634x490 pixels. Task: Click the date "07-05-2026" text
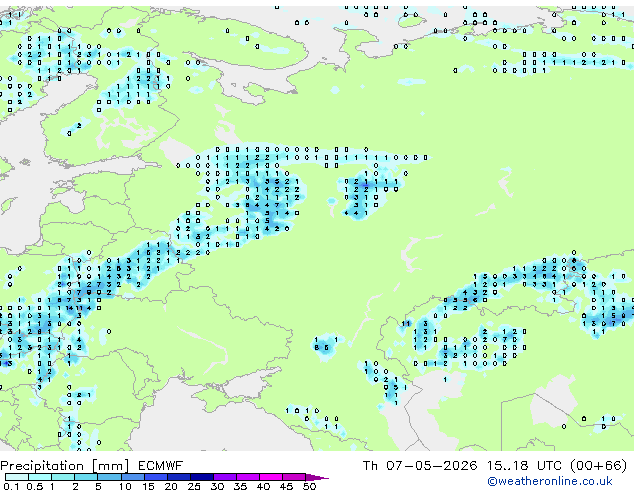tap(431, 466)
